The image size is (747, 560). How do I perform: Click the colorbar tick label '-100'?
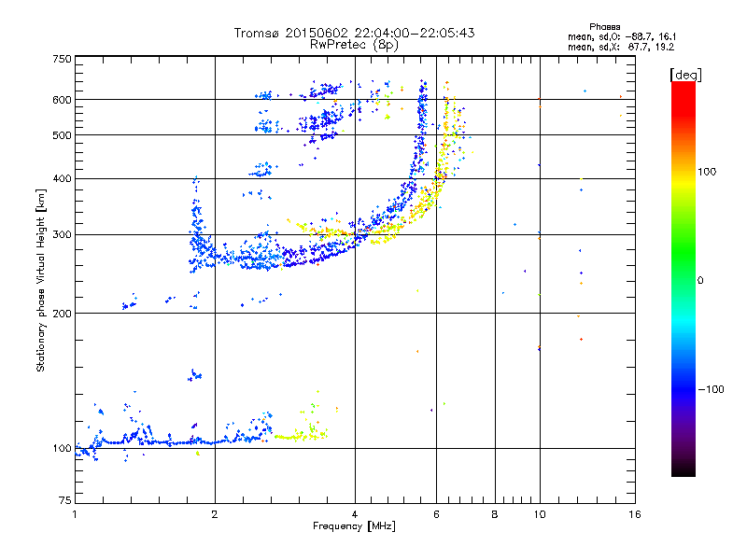711,389
